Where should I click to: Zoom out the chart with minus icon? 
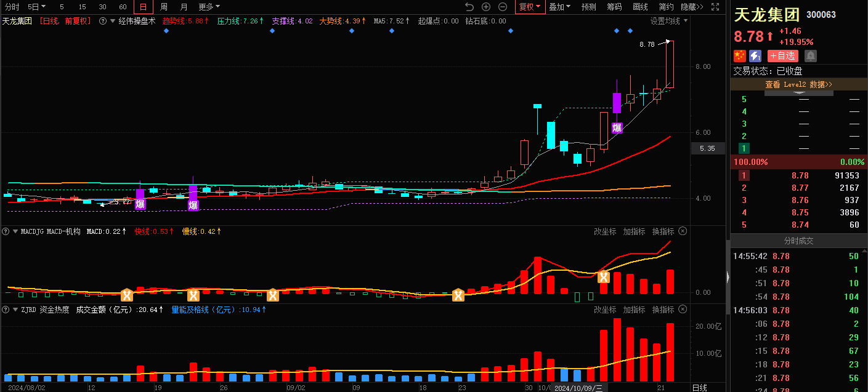point(503,7)
